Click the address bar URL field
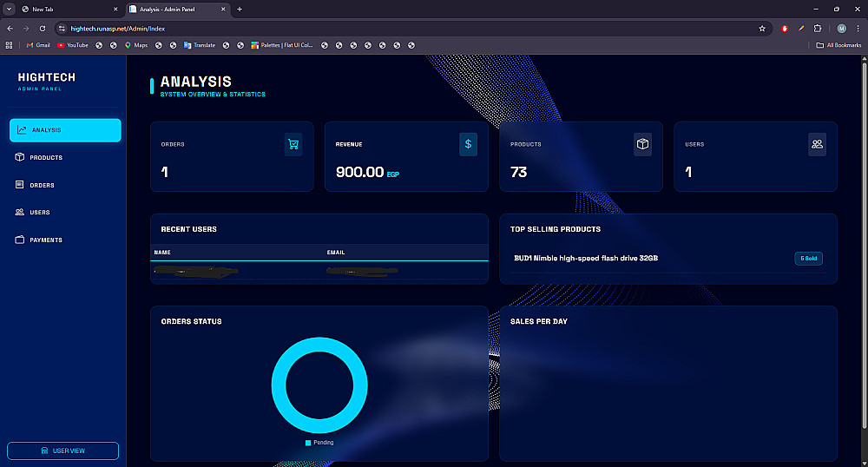 410,29
